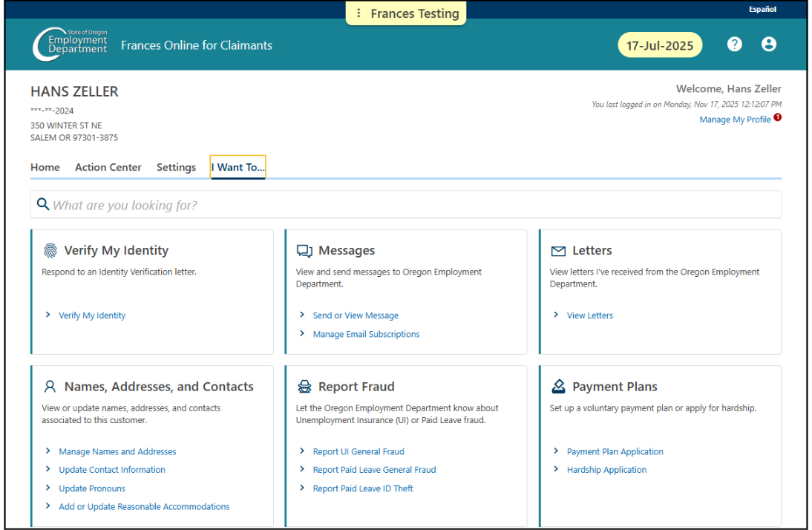The height and width of the screenshot is (530, 812).
Task: Click chevron beside Report Paid Leave ID Theft
Action: point(302,488)
